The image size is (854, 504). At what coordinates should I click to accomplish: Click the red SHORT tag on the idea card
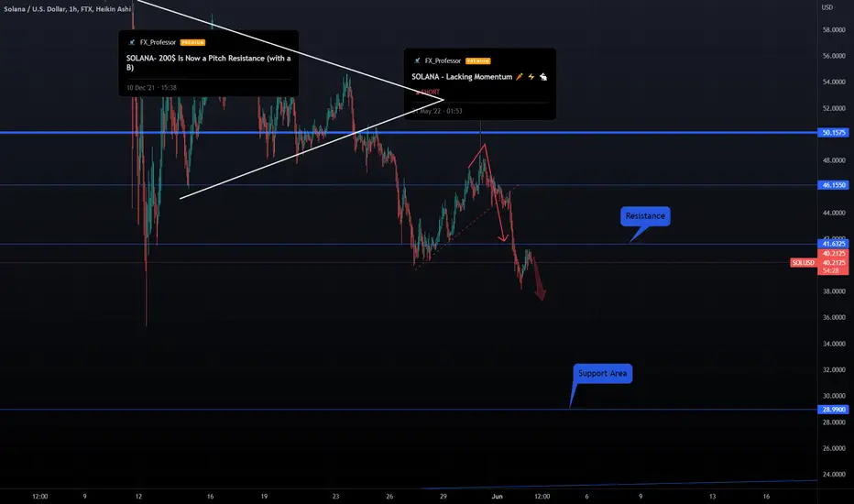428,92
